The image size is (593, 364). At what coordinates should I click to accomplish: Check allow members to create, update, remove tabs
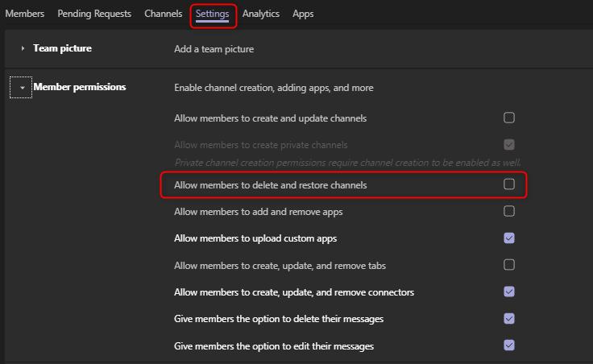coord(509,265)
